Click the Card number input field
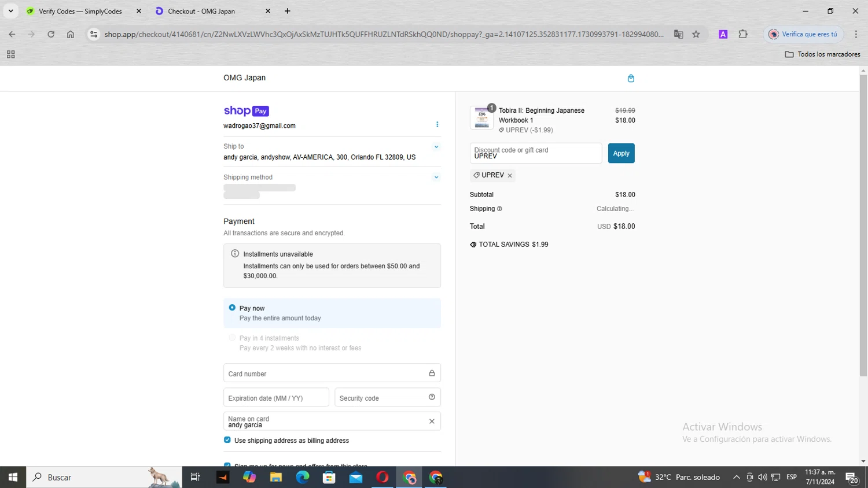 tap(332, 373)
